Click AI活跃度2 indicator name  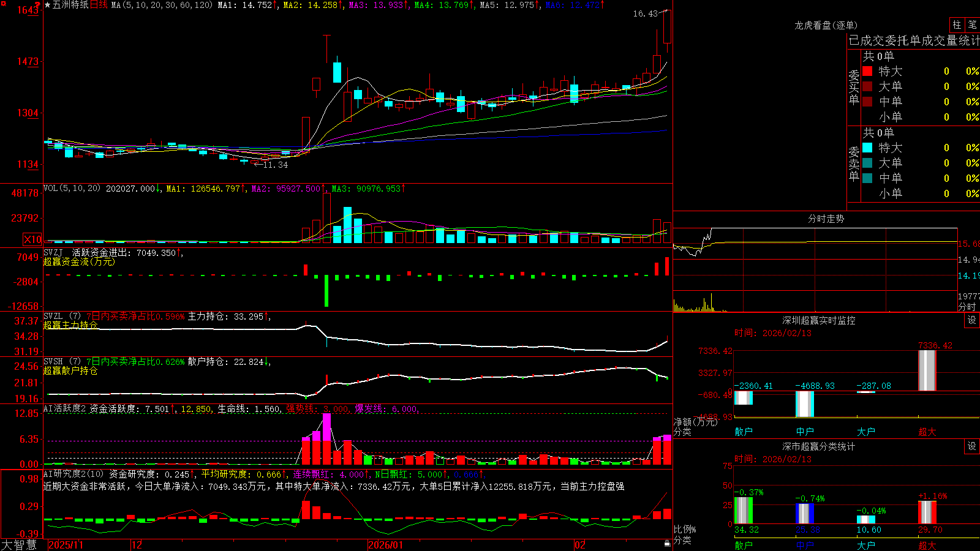pos(64,409)
